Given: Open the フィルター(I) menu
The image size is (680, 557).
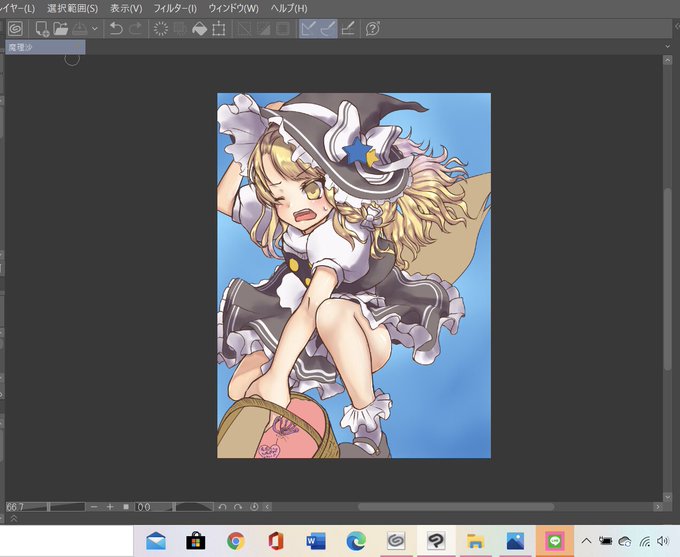Looking at the screenshot, I should (175, 9).
